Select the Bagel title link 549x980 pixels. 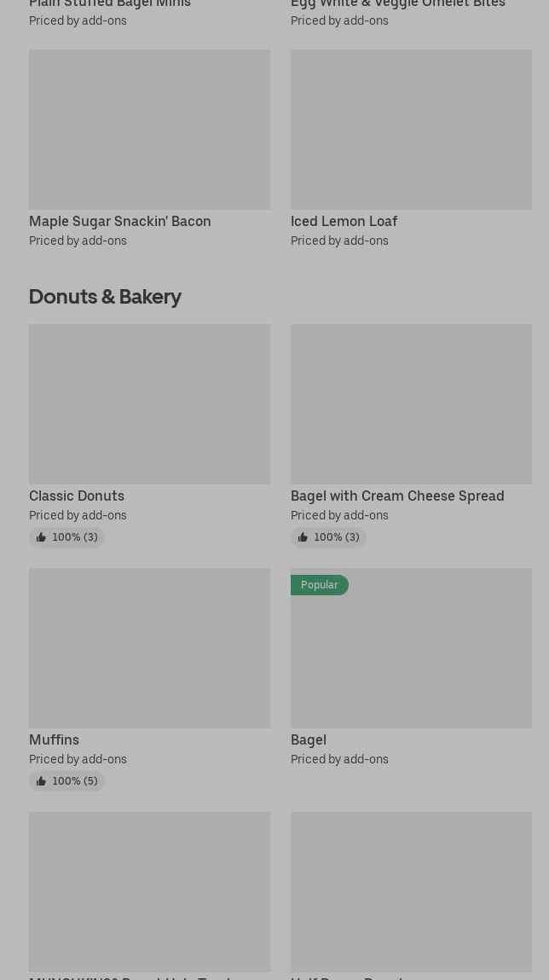pyautogui.click(x=308, y=739)
